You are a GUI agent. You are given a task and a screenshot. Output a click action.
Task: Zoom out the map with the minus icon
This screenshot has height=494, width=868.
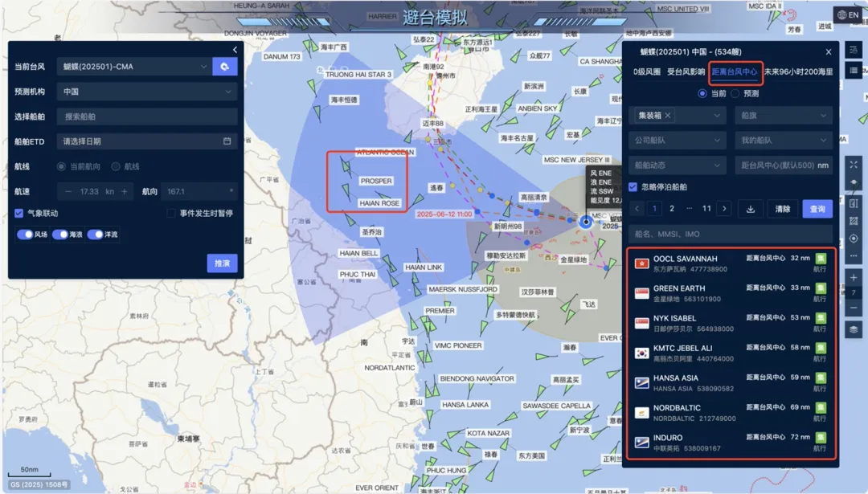(854, 308)
